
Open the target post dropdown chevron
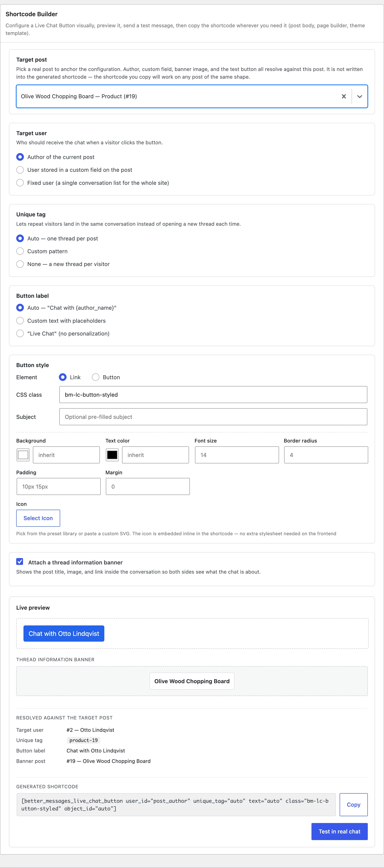(359, 96)
